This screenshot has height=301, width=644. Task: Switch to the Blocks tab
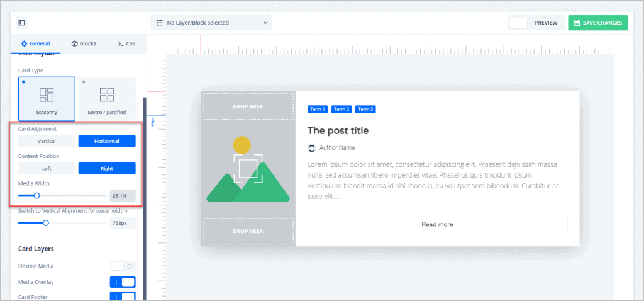(x=84, y=43)
